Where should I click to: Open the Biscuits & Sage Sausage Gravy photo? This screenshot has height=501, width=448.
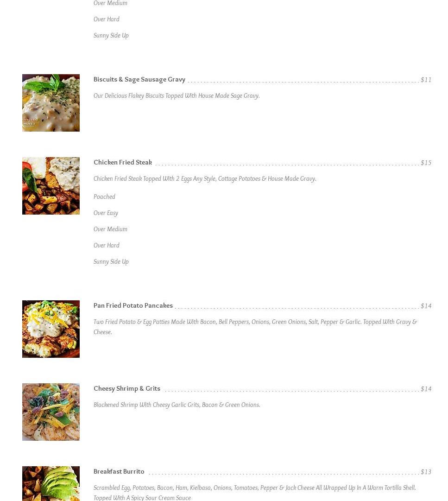tap(51, 103)
